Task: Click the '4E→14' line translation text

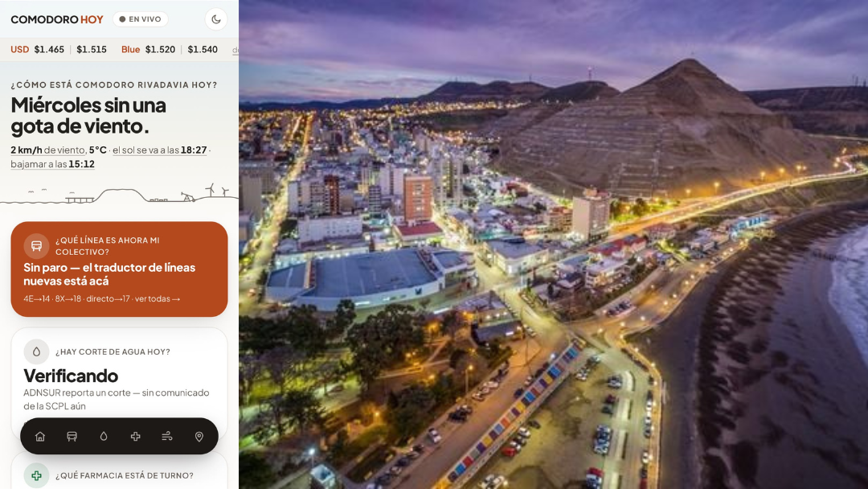Action: pyautogui.click(x=36, y=298)
